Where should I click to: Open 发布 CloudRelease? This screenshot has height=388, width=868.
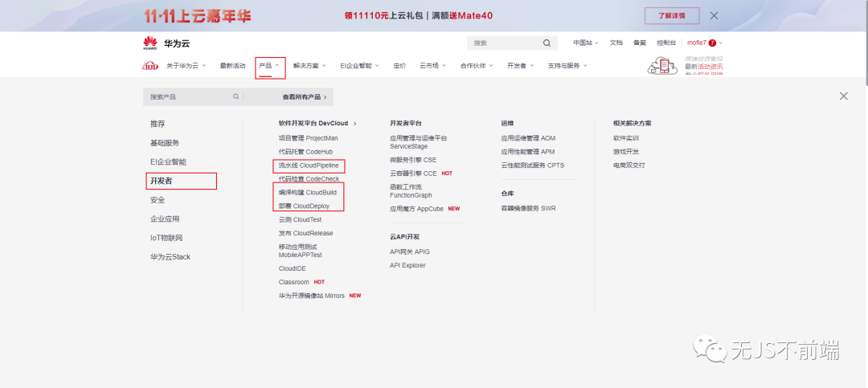305,233
